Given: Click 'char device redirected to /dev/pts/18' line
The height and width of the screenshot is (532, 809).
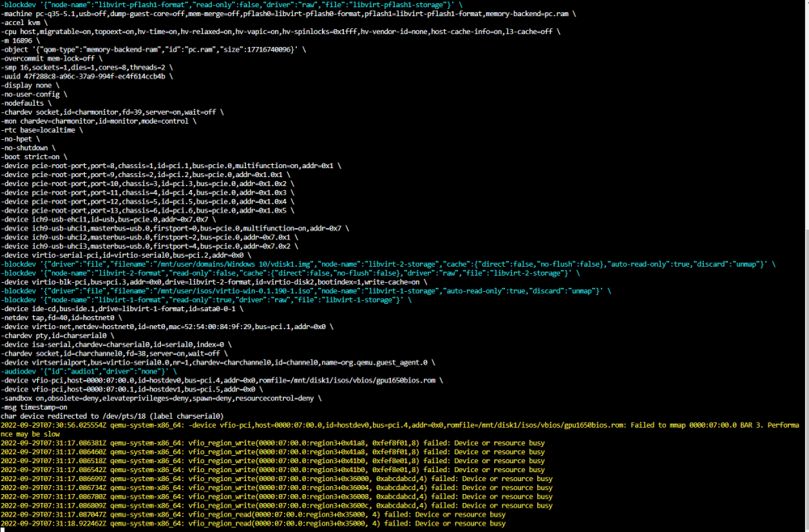Looking at the screenshot, I should point(112,416).
